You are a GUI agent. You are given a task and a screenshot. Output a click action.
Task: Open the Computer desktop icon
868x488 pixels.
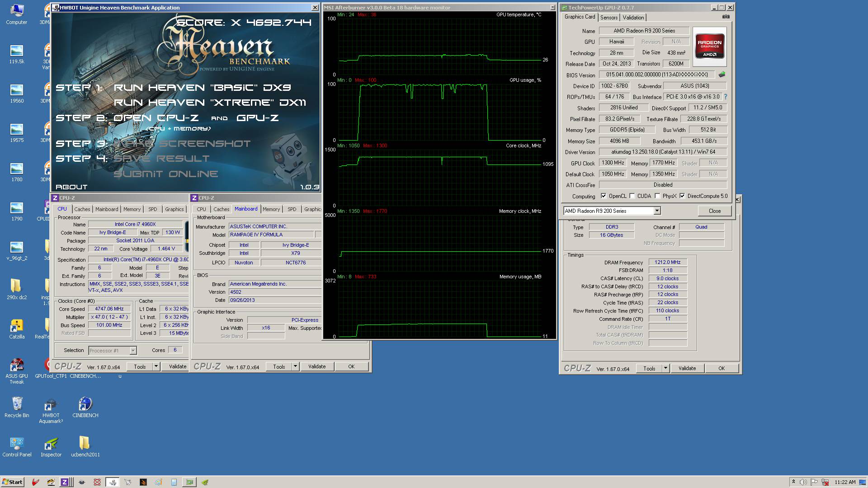coord(16,14)
